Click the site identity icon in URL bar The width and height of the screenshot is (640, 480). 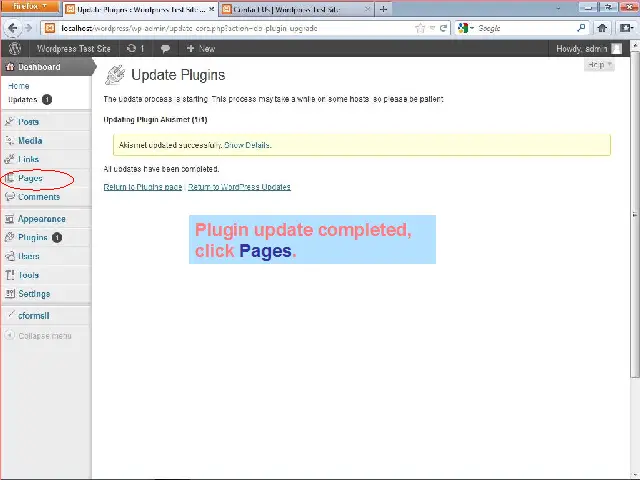pyautogui.click(x=50, y=28)
